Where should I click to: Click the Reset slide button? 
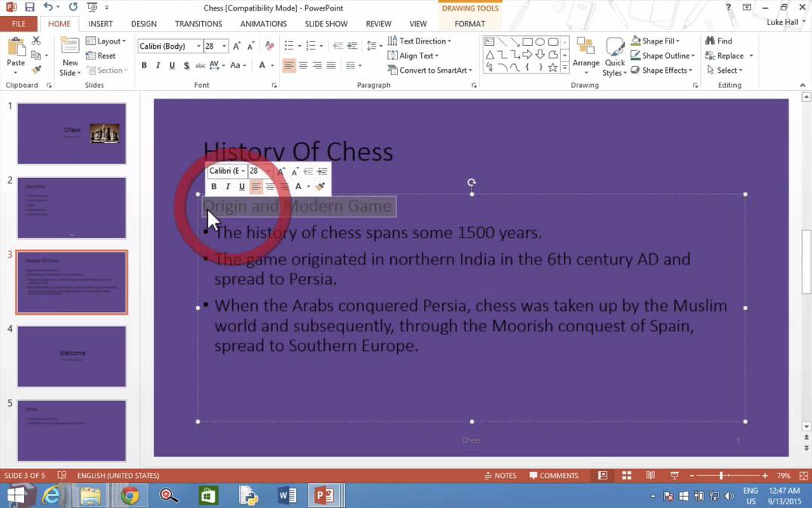101,56
